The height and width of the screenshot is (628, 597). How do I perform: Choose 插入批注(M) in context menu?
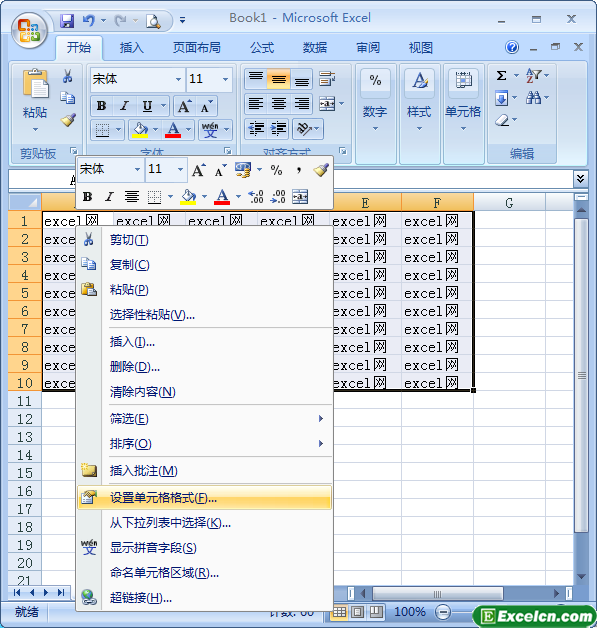click(x=205, y=471)
